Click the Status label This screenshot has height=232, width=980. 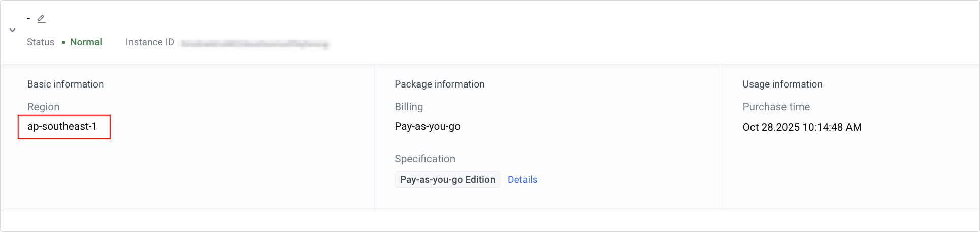[x=41, y=42]
